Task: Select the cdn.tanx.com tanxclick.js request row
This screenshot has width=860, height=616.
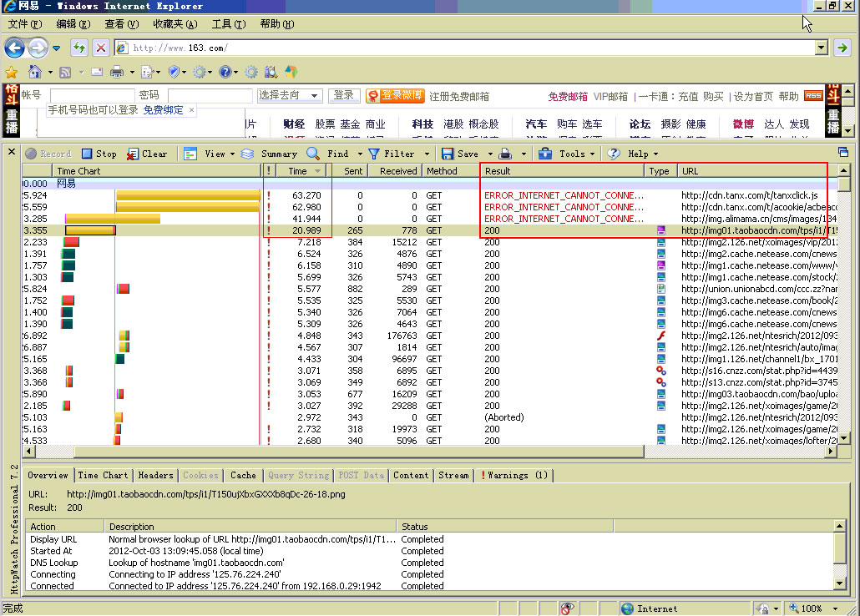Action: 429,195
